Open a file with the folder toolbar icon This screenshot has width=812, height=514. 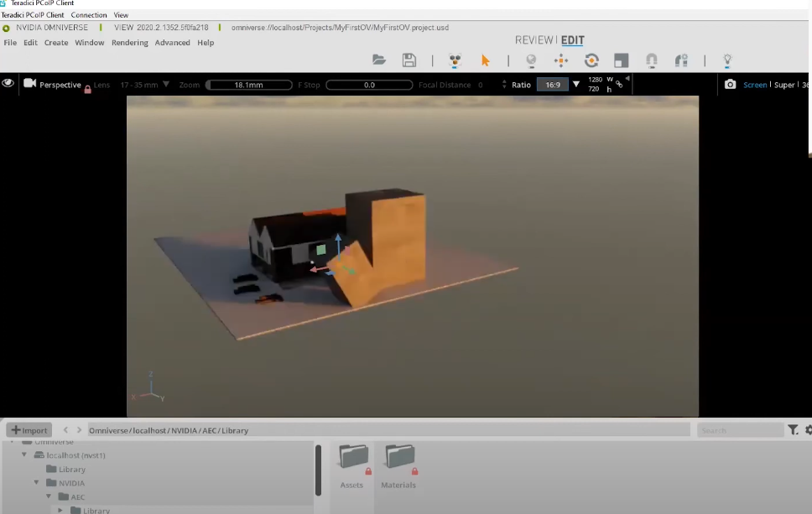379,60
